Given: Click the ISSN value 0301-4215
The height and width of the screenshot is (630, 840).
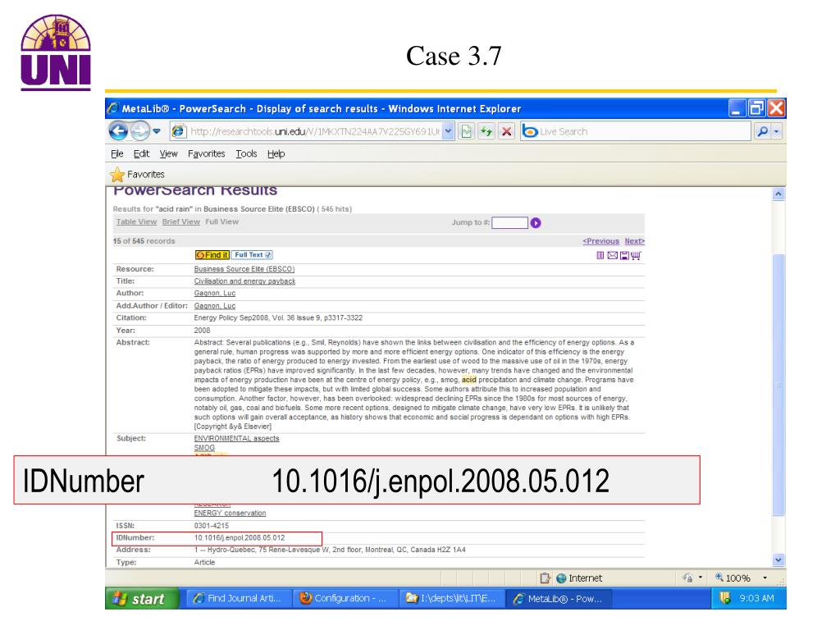Looking at the screenshot, I should click(x=211, y=526).
